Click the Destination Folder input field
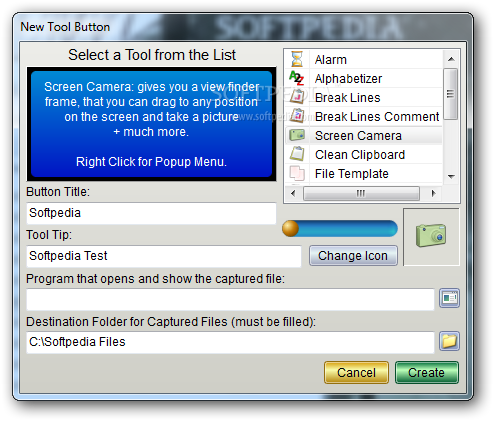494x421 pixels. [x=230, y=342]
